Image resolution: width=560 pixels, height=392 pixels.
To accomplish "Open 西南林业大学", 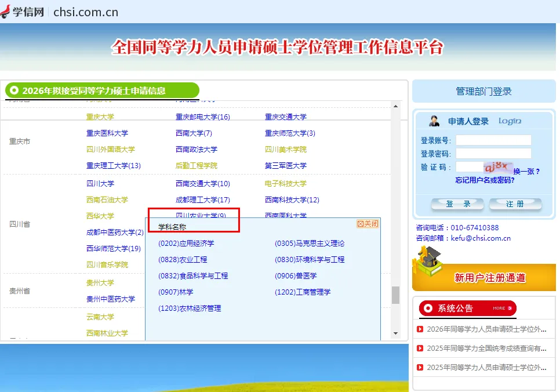I will pyautogui.click(x=107, y=333).
